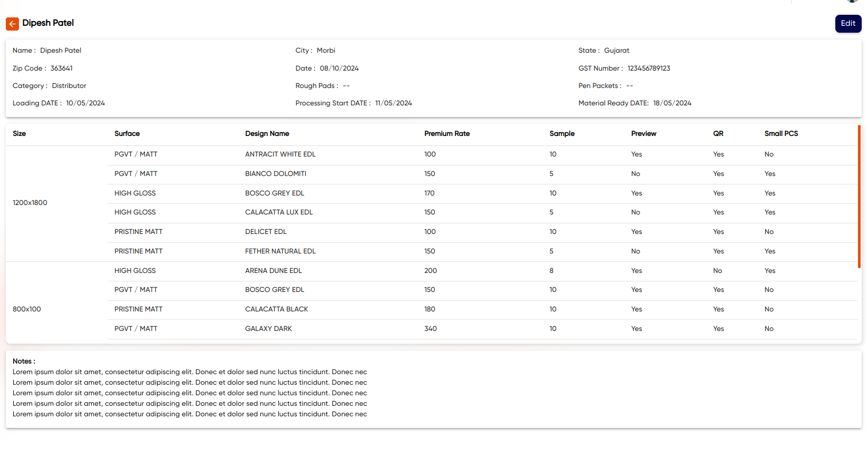This screenshot has width=868, height=449.
Task: Click the orange table scrollbar
Action: (x=859, y=196)
